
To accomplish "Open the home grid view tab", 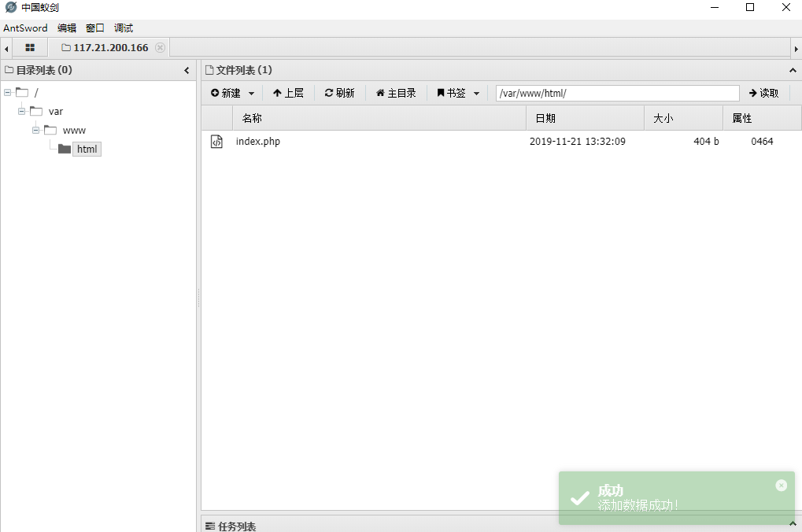I will click(x=30, y=47).
